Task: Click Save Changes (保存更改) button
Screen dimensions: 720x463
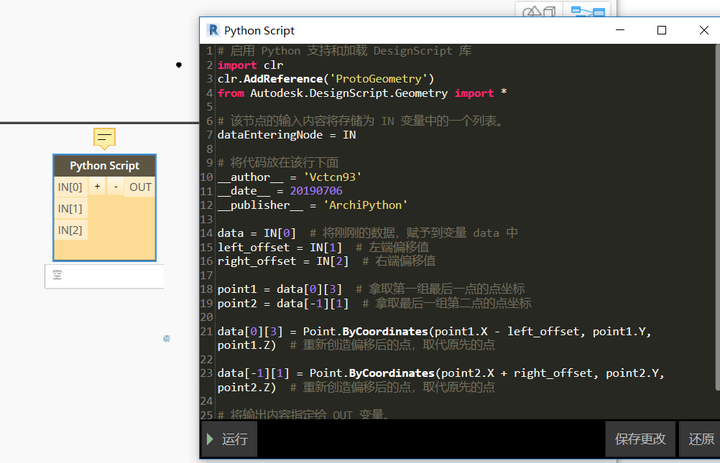Action: coord(640,439)
